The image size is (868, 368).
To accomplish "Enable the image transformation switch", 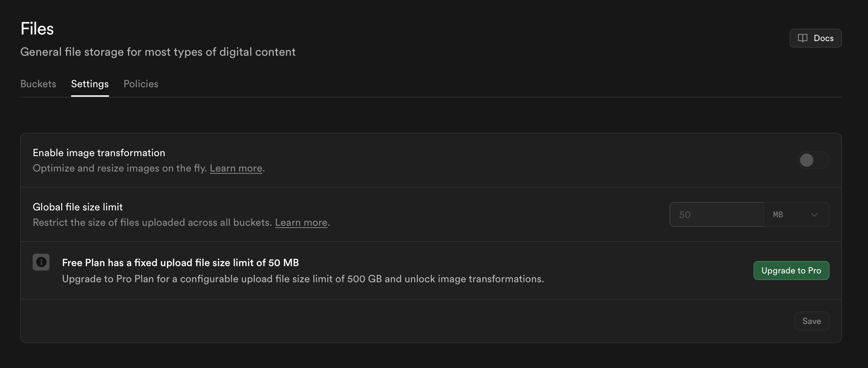I will coord(813,160).
